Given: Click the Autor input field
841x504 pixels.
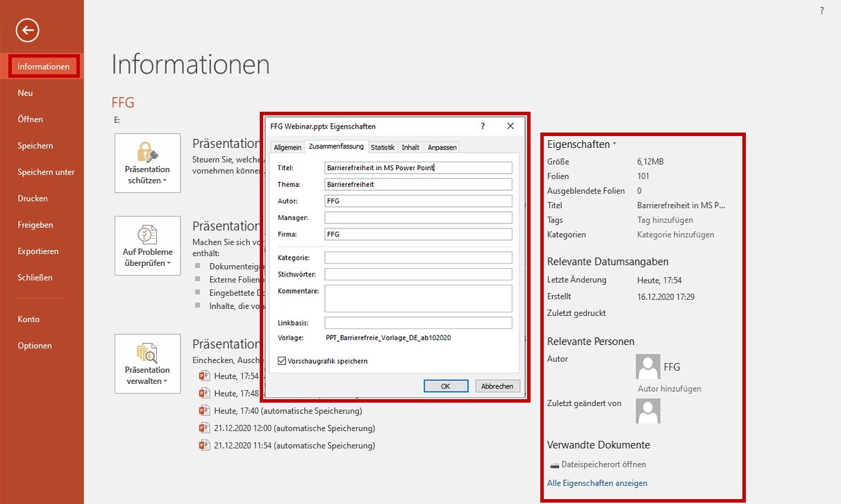Looking at the screenshot, I should point(418,201).
